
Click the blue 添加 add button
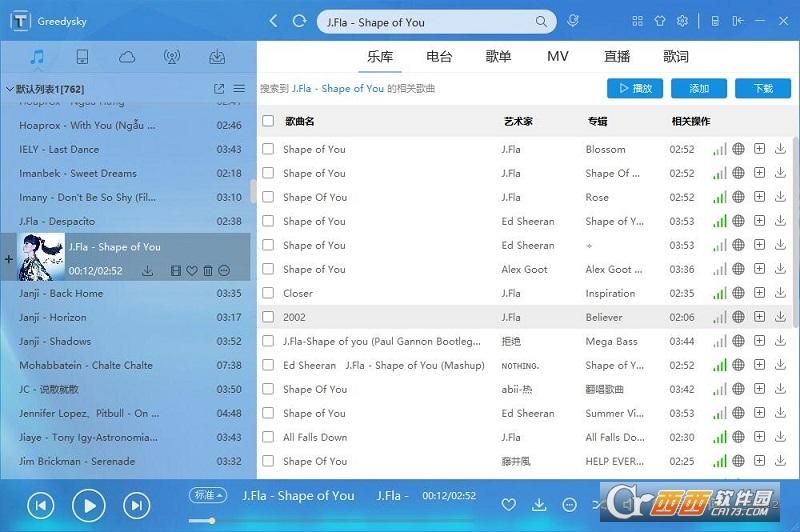click(699, 88)
